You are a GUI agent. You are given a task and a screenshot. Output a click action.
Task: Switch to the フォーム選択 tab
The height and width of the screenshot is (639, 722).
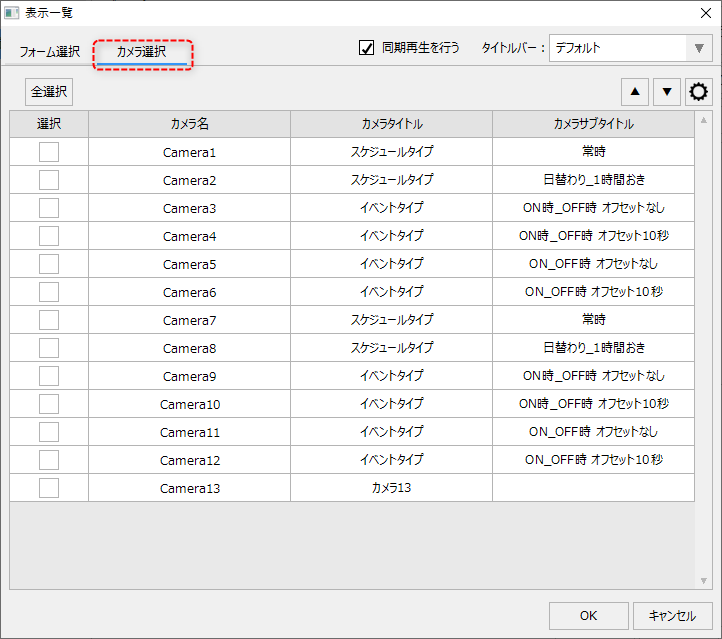click(49, 52)
